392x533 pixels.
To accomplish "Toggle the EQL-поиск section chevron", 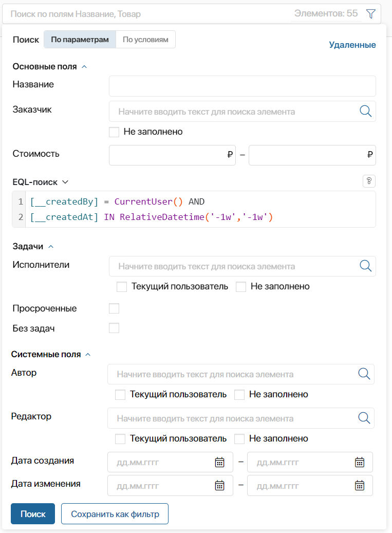I will (65, 182).
